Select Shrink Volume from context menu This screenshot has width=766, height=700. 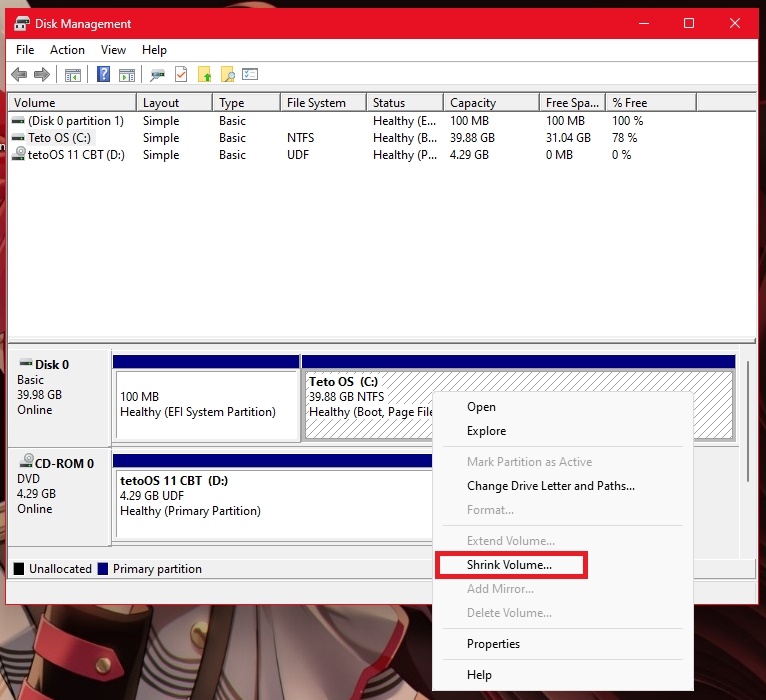coord(563,565)
